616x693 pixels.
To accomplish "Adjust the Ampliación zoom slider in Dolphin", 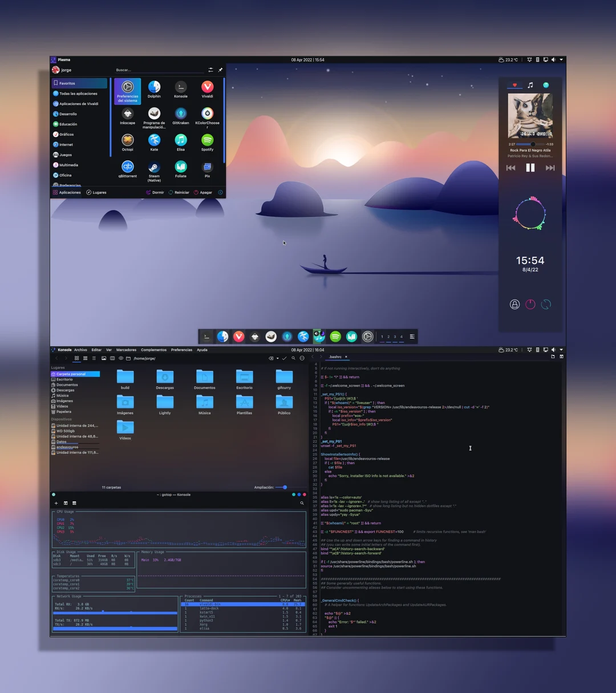I will pos(283,487).
